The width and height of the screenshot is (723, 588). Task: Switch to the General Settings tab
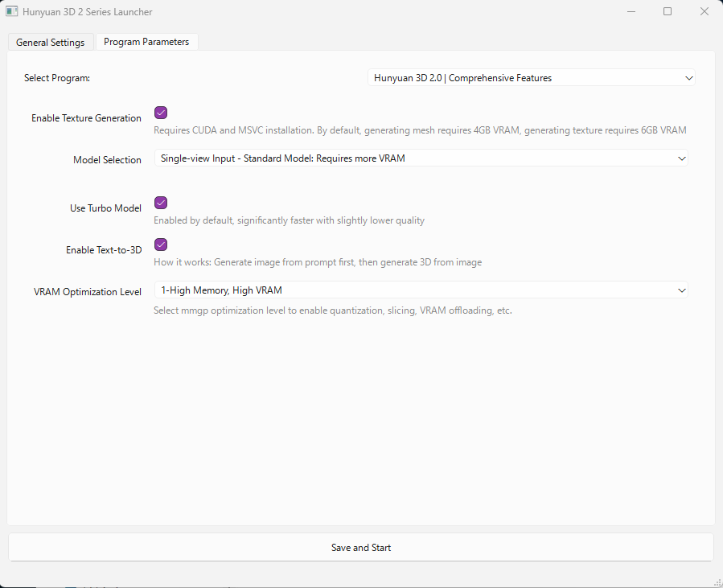[x=51, y=43]
